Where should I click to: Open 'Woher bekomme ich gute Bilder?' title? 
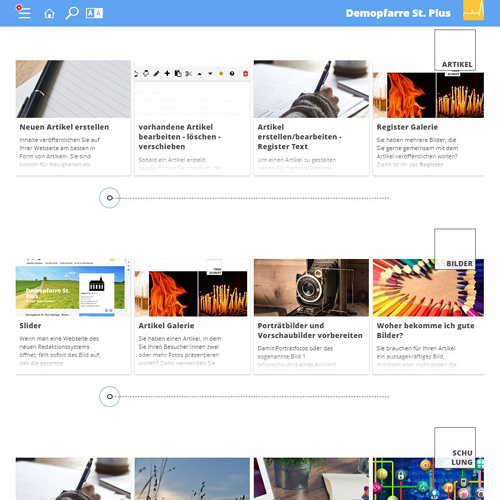click(x=425, y=331)
